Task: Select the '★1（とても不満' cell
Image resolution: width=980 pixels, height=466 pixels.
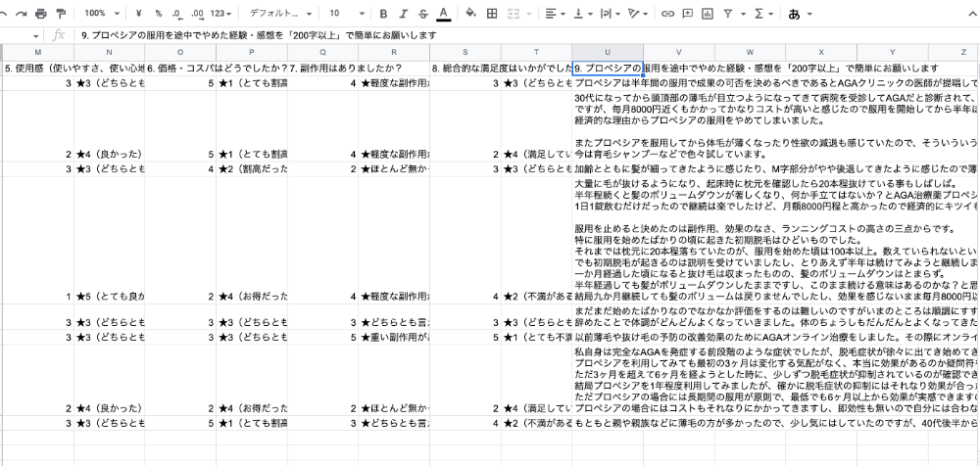Action: (537, 338)
